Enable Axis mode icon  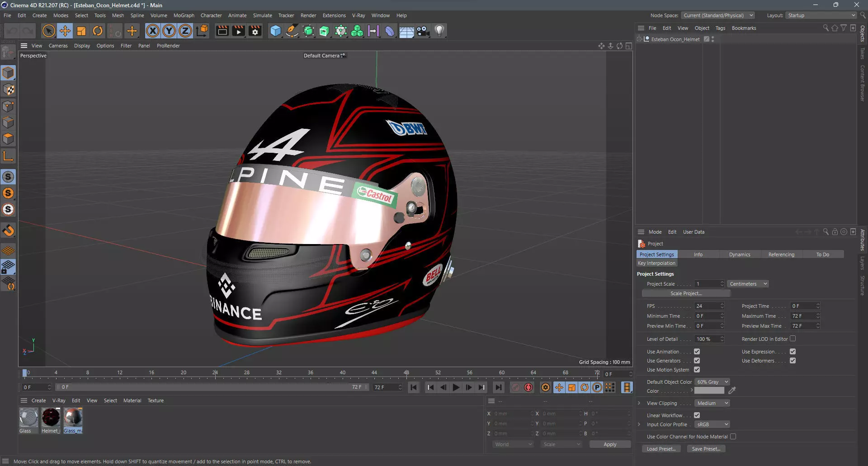coord(8,156)
